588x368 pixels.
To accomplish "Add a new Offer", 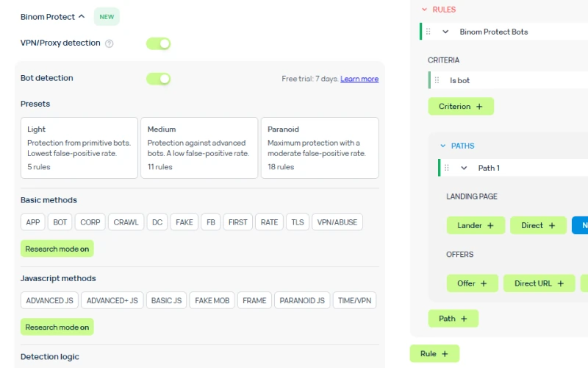I will 472,283.
